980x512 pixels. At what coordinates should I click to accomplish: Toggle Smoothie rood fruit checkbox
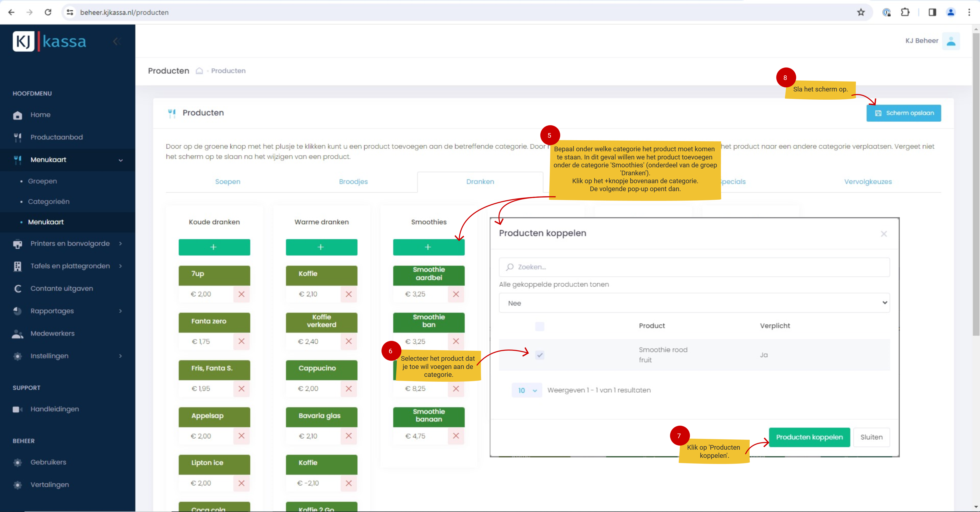coord(540,355)
